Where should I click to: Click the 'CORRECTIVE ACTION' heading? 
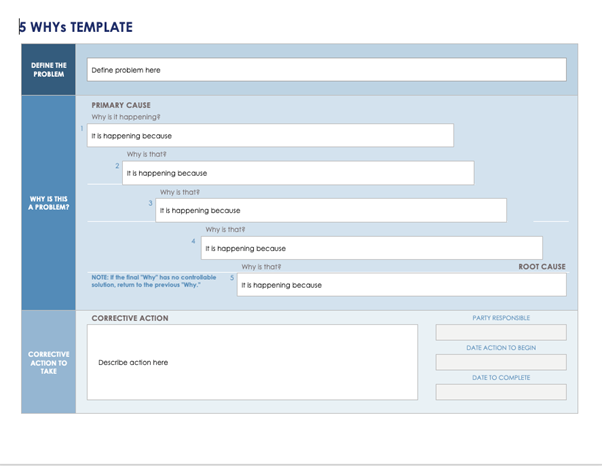[x=130, y=318]
